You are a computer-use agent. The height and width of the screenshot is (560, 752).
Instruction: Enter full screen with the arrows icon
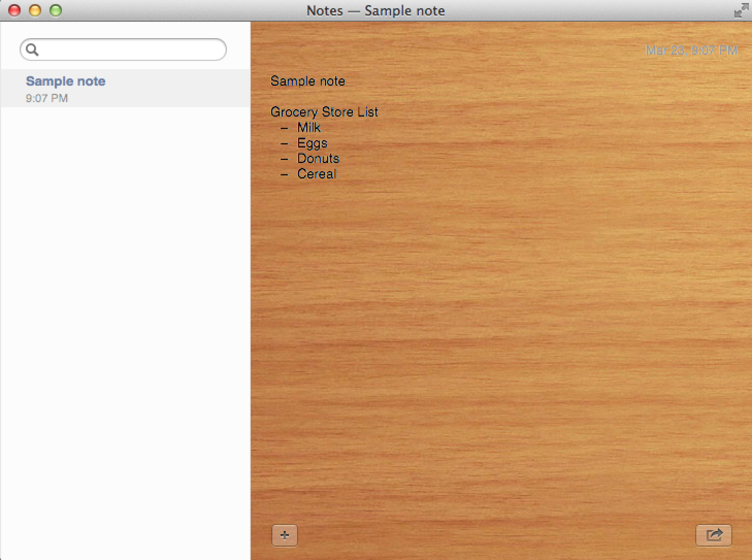click(741, 10)
